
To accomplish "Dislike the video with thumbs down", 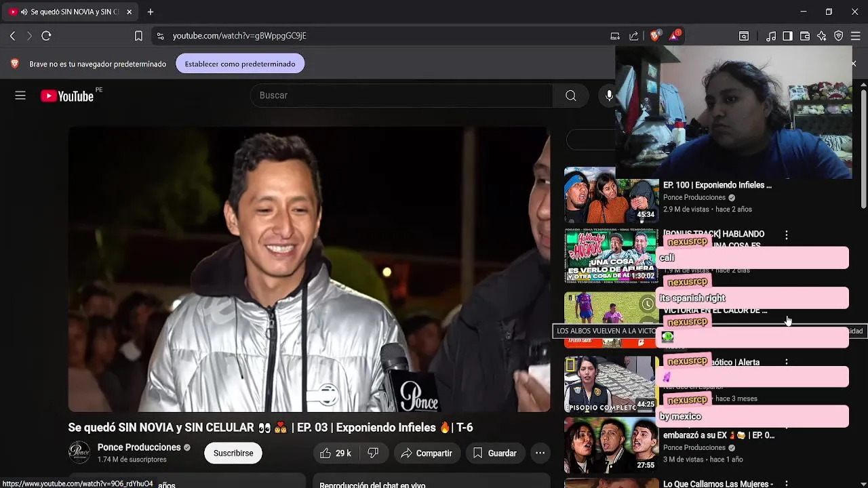I will point(373,453).
